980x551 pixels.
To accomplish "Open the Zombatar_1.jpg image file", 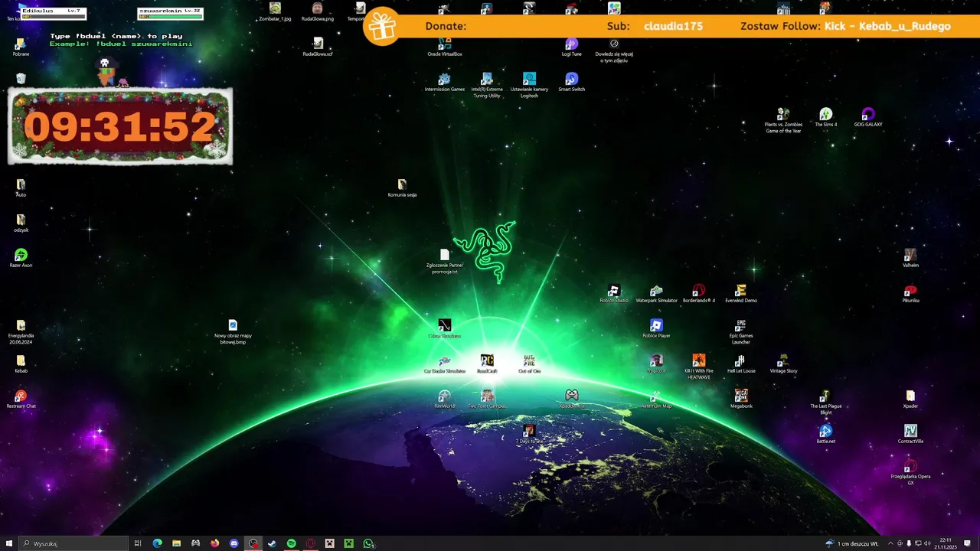I will tap(275, 12).
